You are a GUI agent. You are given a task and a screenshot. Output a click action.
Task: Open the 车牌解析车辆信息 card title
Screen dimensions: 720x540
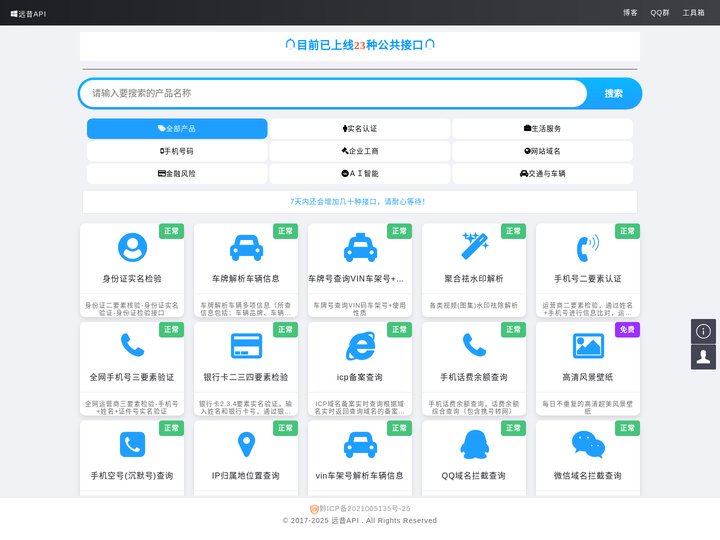coord(246,279)
